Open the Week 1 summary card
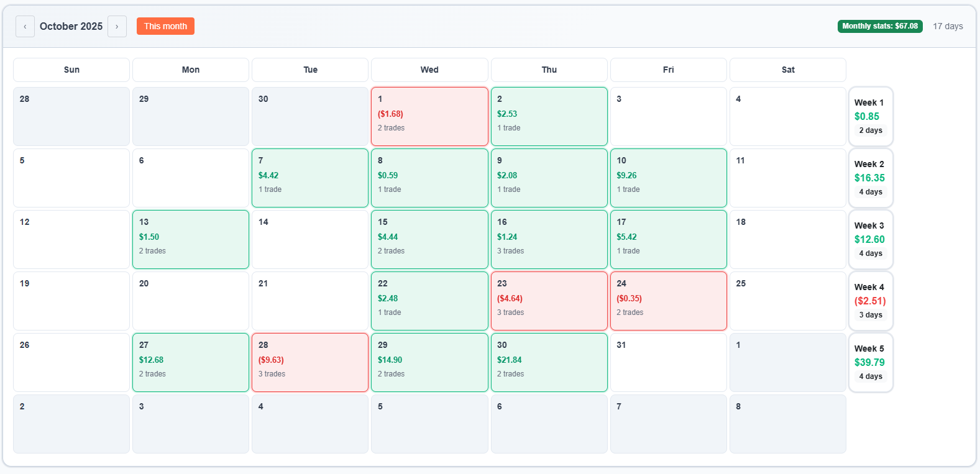Screen dimensions: 980x474 point(870,116)
